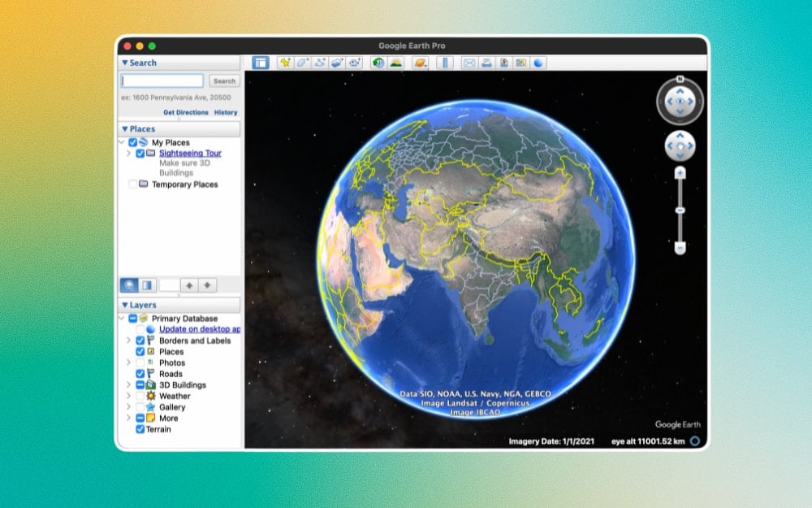Image resolution: width=812 pixels, height=508 pixels.
Task: Click the center of the pan joystick
Action: [680, 146]
